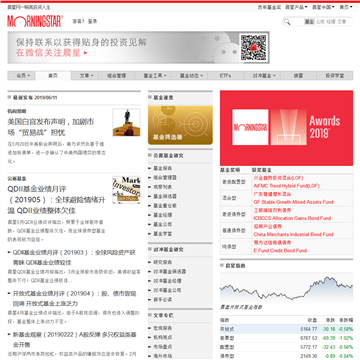Screen dimensions: 360x360
Task: Open the 组合管理 navigation tab
Action: click(117, 76)
